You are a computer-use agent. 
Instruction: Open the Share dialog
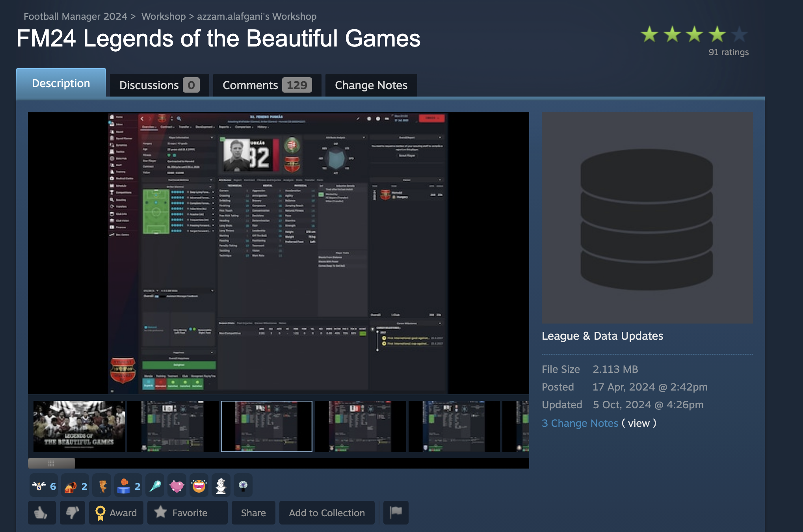[x=253, y=513]
